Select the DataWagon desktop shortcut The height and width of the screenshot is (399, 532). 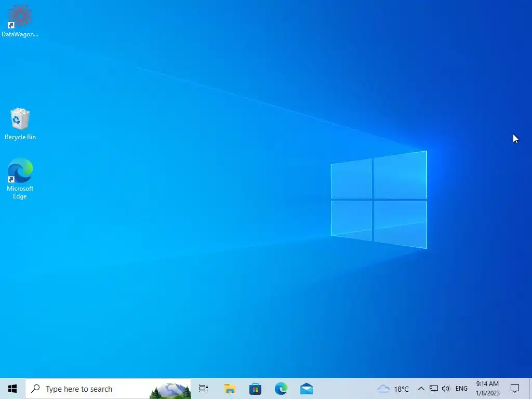tap(20, 21)
